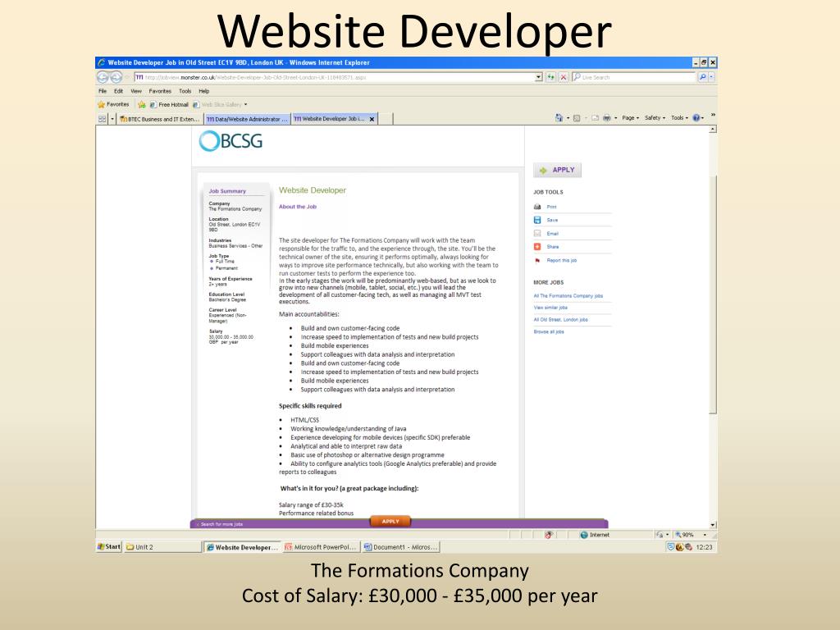840x630 pixels.
Task: Click the green Refresh page icon
Action: [550, 77]
